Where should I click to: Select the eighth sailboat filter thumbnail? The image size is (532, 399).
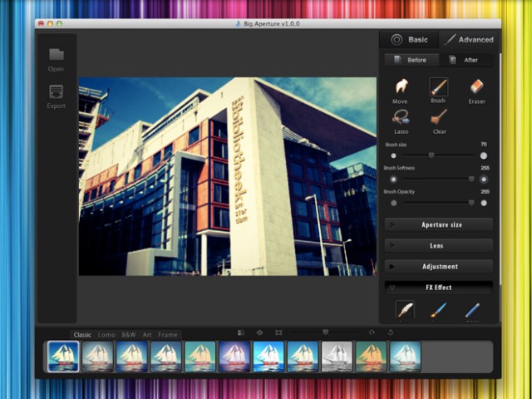point(303,357)
